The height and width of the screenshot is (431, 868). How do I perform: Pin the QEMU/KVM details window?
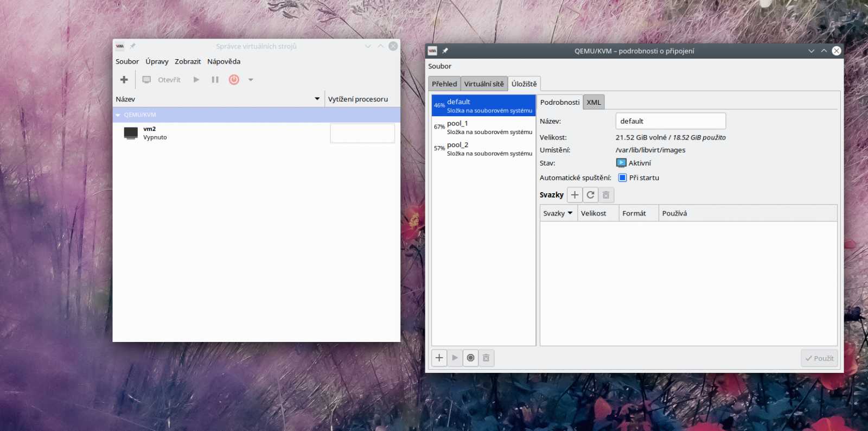point(445,50)
